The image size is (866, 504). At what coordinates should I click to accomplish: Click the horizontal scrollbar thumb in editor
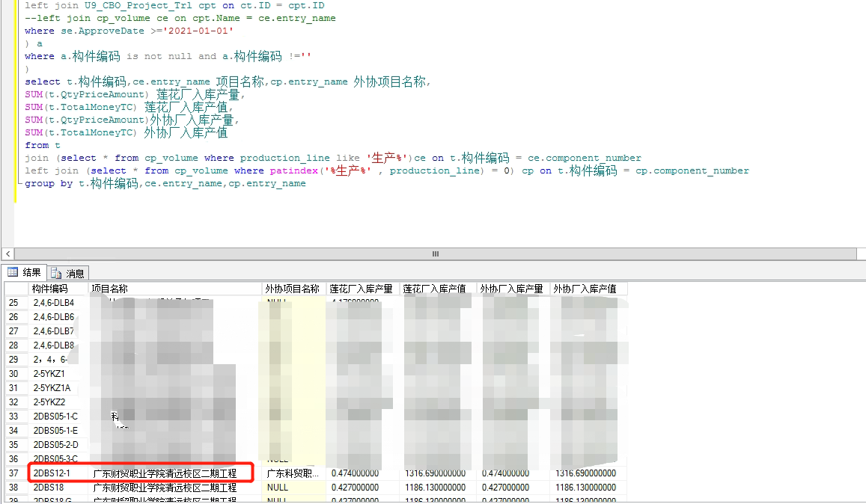pos(435,254)
